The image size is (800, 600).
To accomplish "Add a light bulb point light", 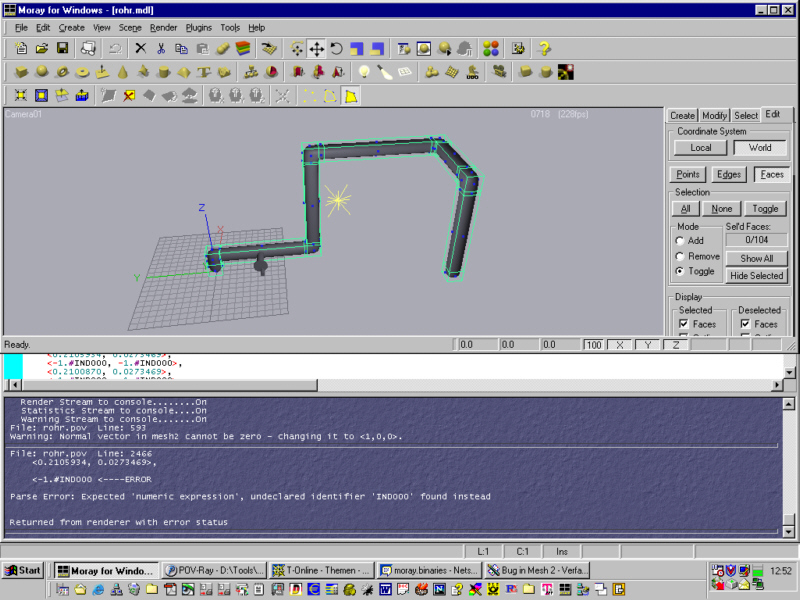I will pos(365,72).
